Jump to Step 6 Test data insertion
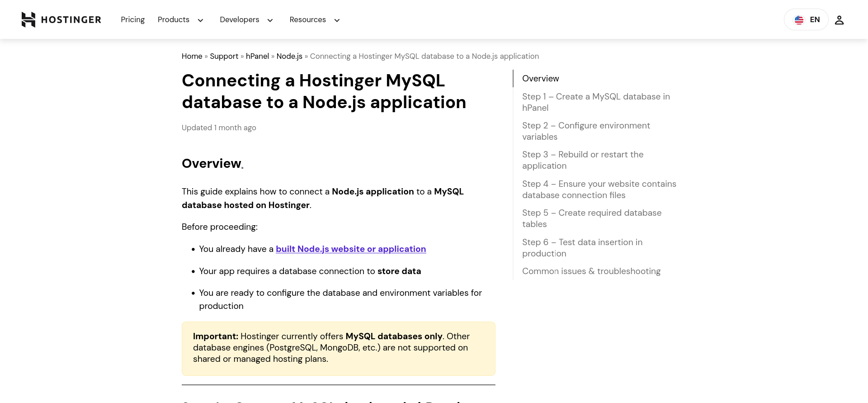This screenshot has width=868, height=403. (x=582, y=248)
